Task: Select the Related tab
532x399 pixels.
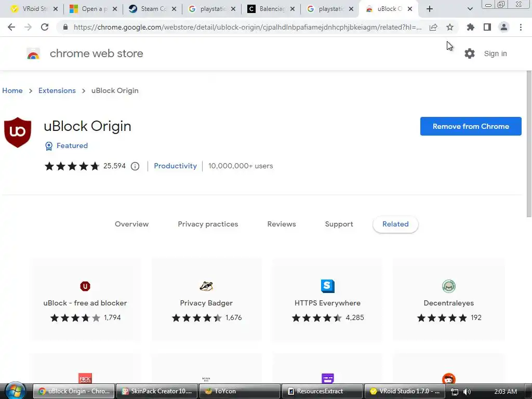Action: coord(395,224)
